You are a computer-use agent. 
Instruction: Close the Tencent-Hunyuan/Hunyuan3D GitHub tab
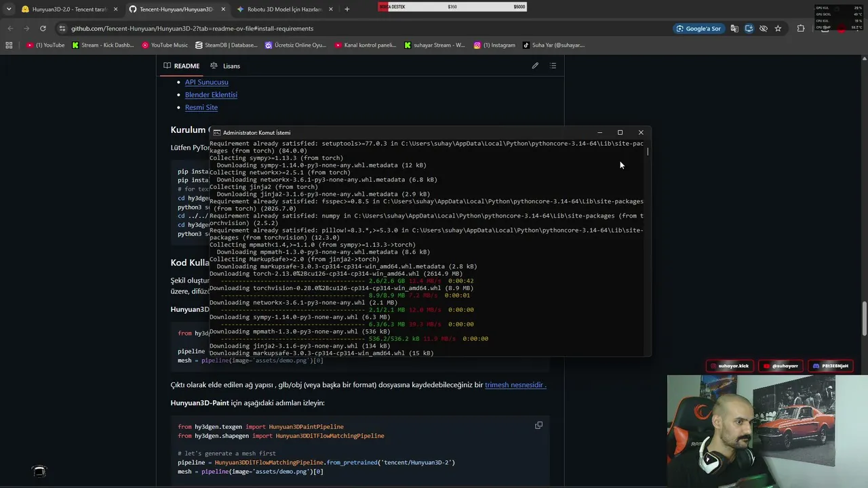tap(223, 9)
